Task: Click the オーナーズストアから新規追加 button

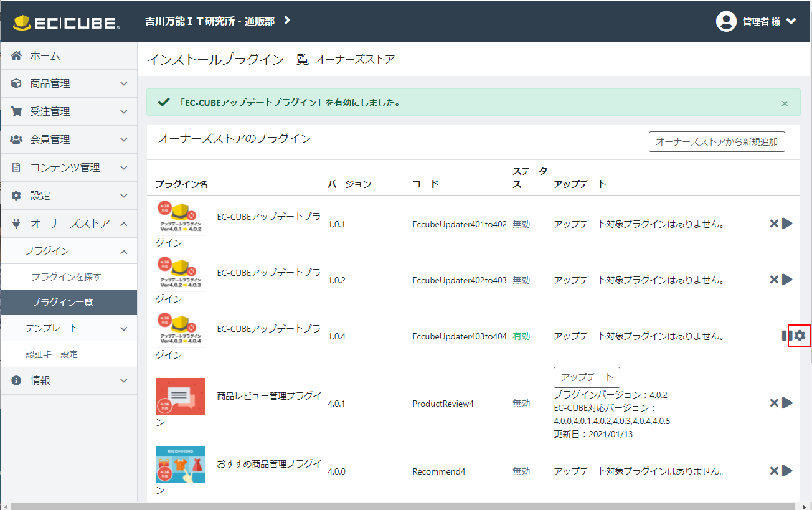Action: [716, 141]
